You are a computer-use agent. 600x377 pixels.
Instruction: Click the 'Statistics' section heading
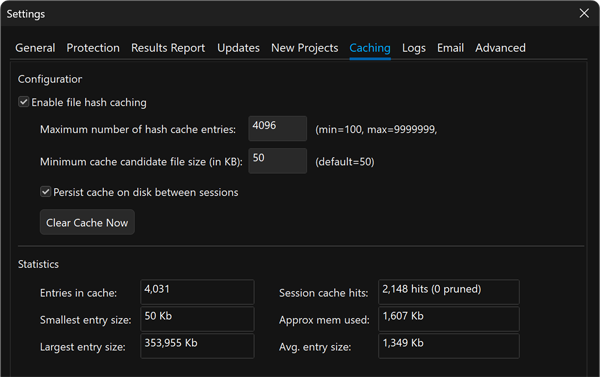[x=38, y=264]
